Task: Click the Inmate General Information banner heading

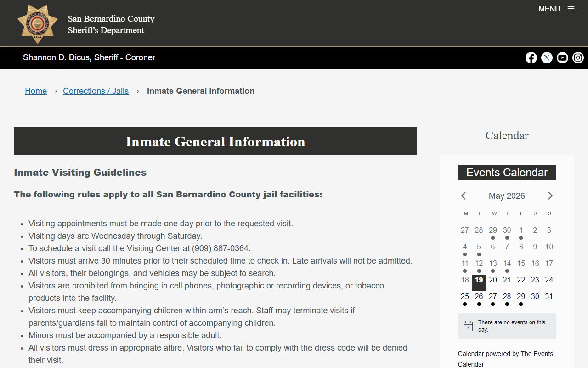Action: [215, 142]
